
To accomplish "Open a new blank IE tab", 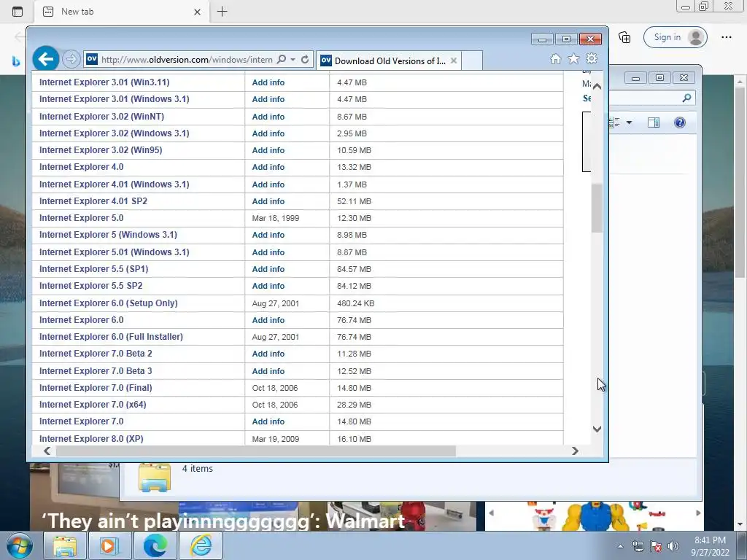I will (x=472, y=61).
